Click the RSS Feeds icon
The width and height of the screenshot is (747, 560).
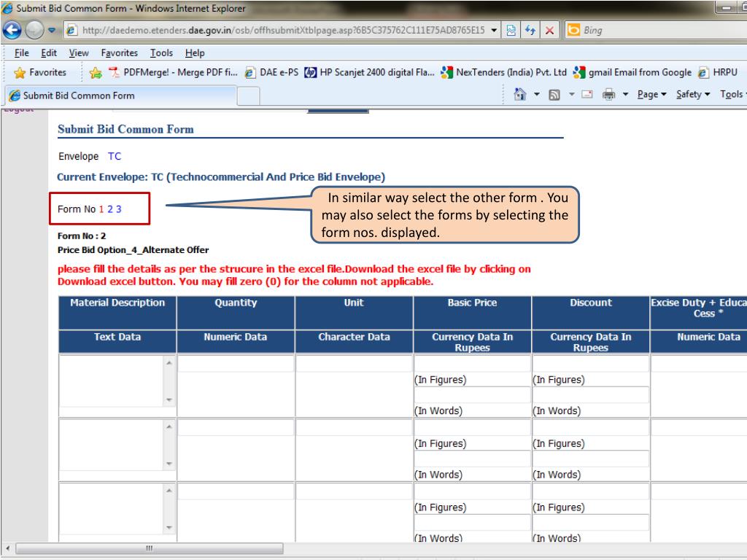coord(554,95)
